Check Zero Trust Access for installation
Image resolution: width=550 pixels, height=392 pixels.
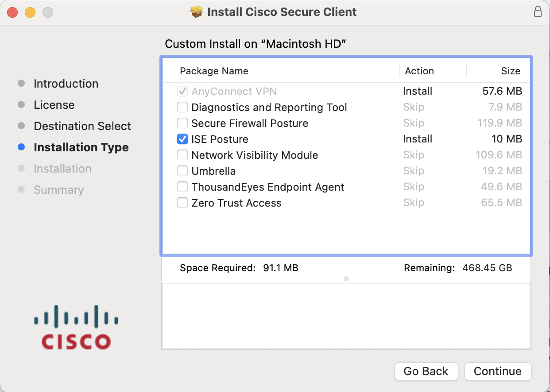click(x=182, y=203)
